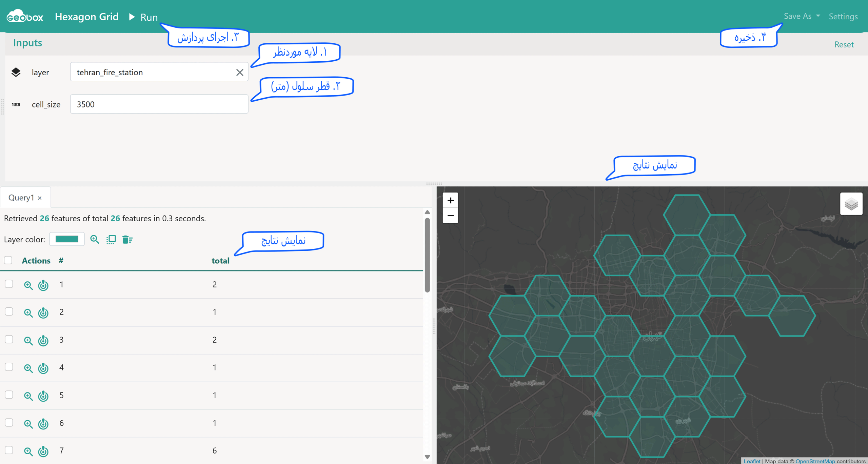This screenshot has width=868, height=464.
Task: Open the Save As dropdown
Action: coord(802,16)
